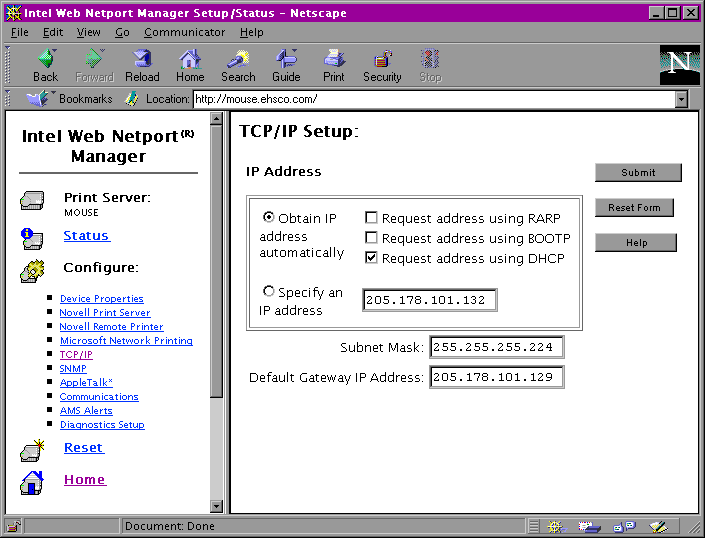Enable Request address using RARP

(x=371, y=218)
